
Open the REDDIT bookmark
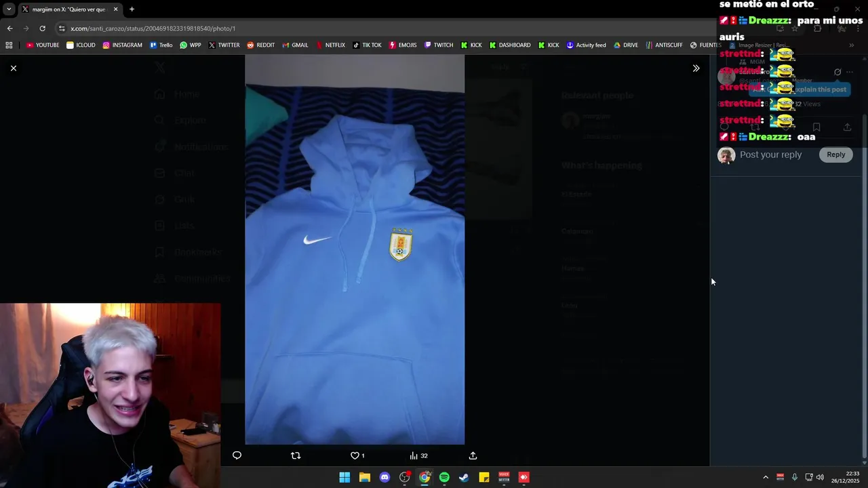pyautogui.click(x=260, y=45)
